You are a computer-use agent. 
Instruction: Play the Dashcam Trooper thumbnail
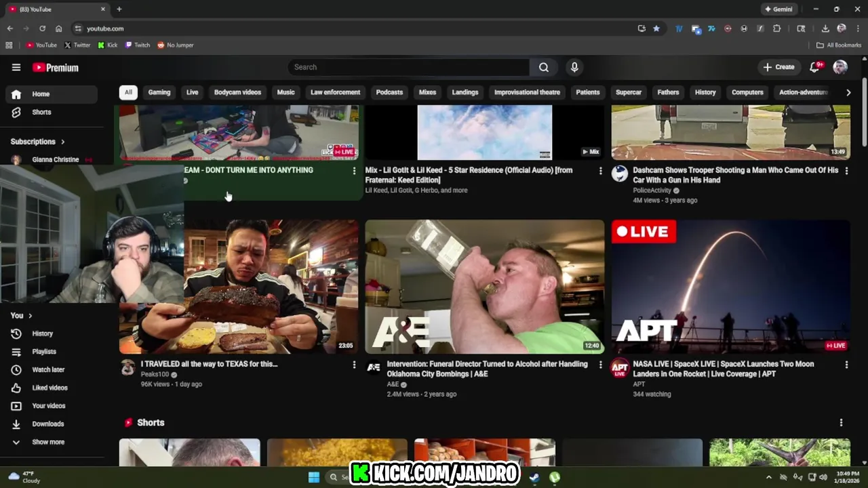730,132
